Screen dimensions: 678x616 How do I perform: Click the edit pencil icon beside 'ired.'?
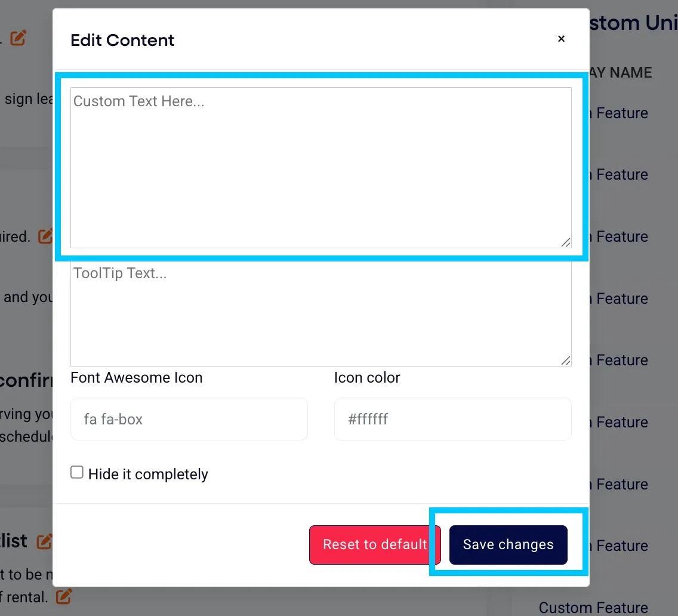45,236
